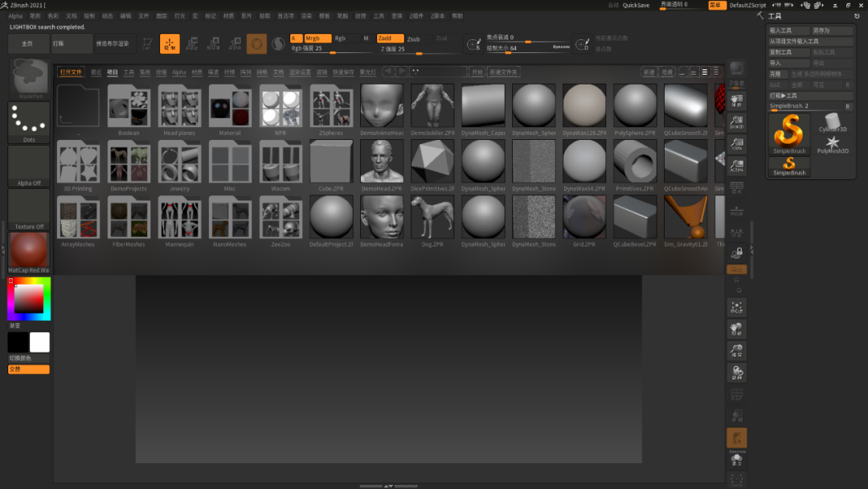Click the Zoom2D icon

[x=736, y=122]
